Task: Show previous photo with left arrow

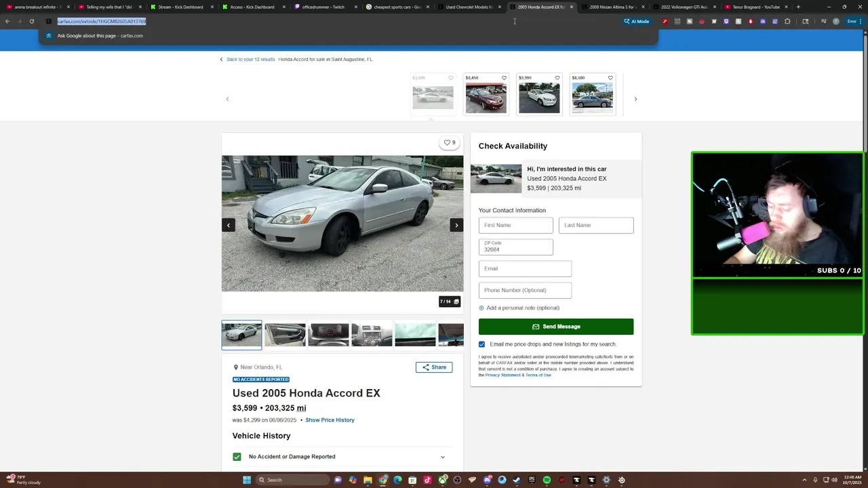Action: click(229, 225)
